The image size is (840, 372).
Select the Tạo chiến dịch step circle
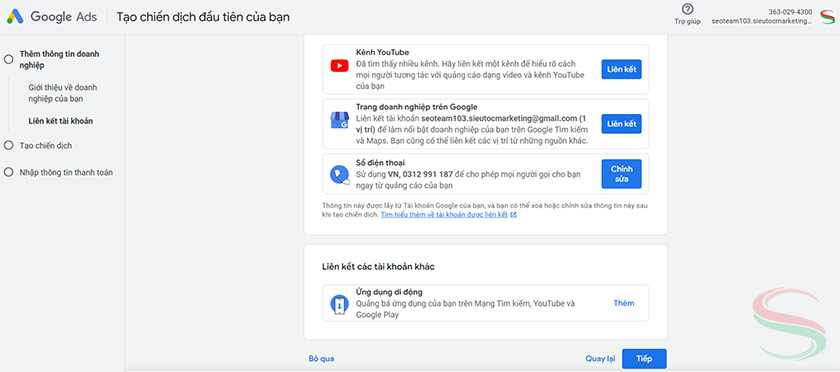coord(8,145)
